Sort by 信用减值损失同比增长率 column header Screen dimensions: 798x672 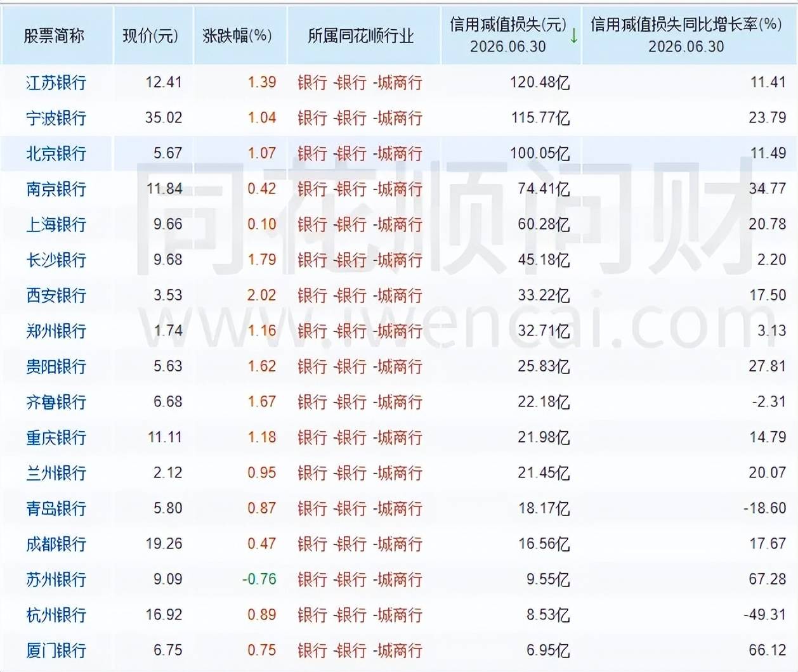[x=686, y=35]
